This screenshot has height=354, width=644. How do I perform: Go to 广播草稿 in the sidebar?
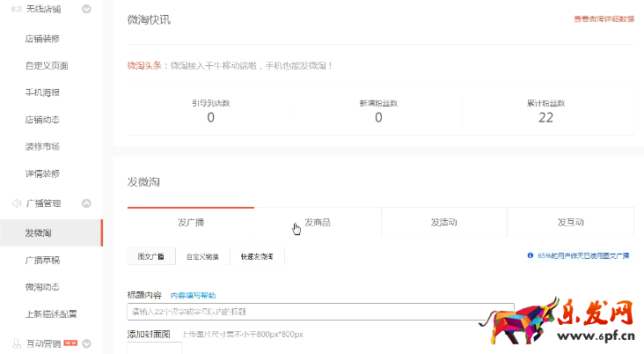coord(43,261)
